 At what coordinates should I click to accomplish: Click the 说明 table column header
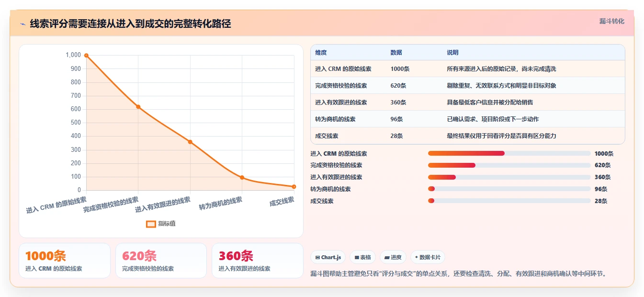point(452,53)
